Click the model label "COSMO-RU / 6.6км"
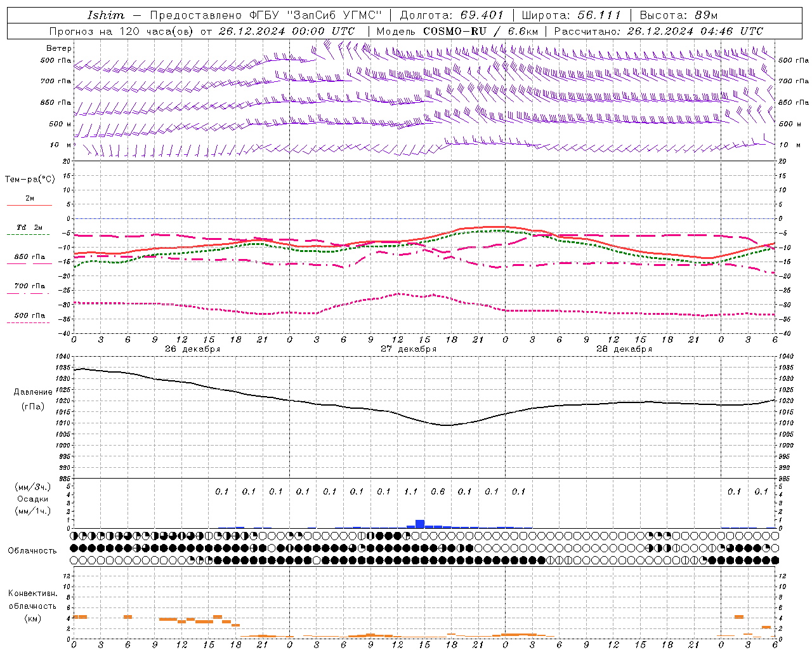Screen dimensions: 812x650 coord(481,31)
